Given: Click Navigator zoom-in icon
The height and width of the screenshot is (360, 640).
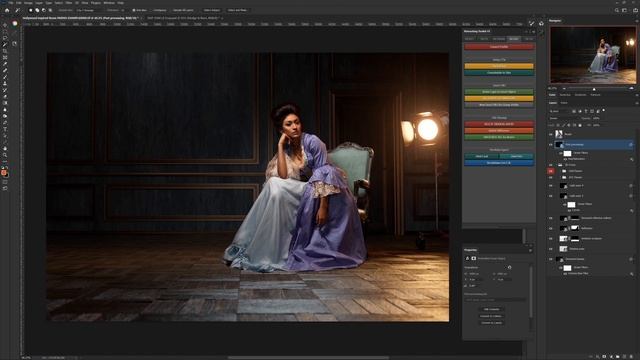Looking at the screenshot, I should [x=631, y=88].
